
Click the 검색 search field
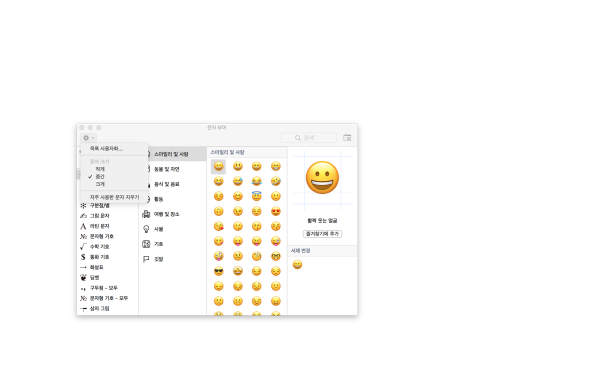coord(309,138)
